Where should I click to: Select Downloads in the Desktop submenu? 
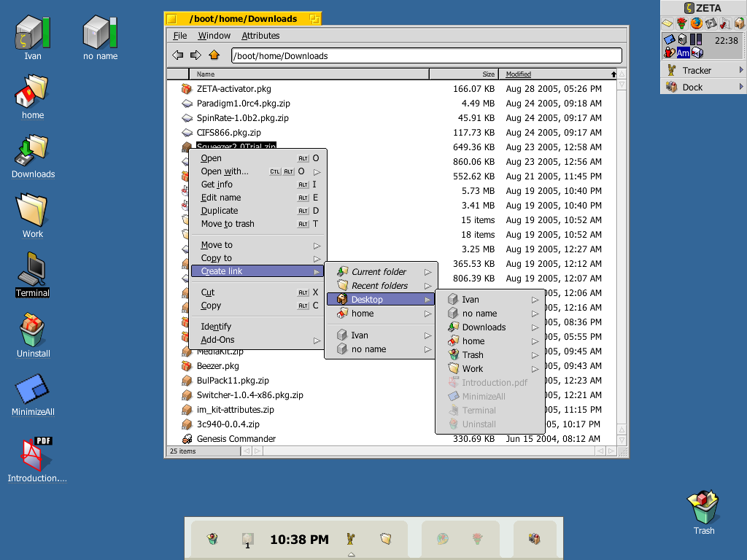pos(489,327)
